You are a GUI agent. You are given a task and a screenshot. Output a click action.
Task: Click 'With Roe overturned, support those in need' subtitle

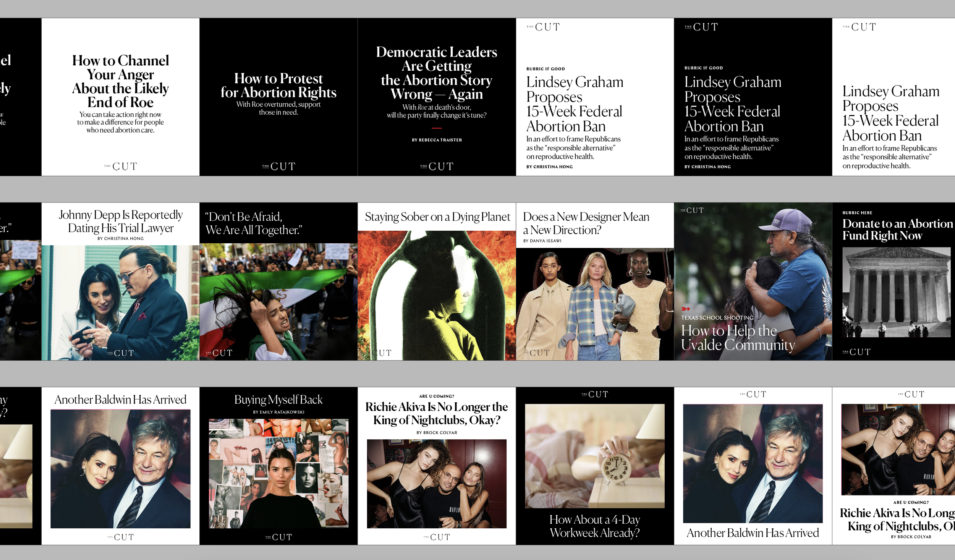click(x=278, y=108)
